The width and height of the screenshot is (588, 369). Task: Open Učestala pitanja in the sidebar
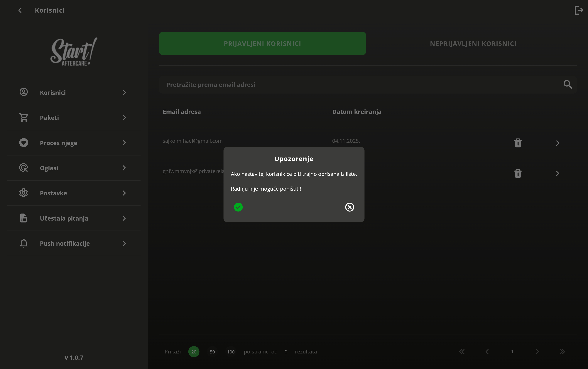point(64,218)
